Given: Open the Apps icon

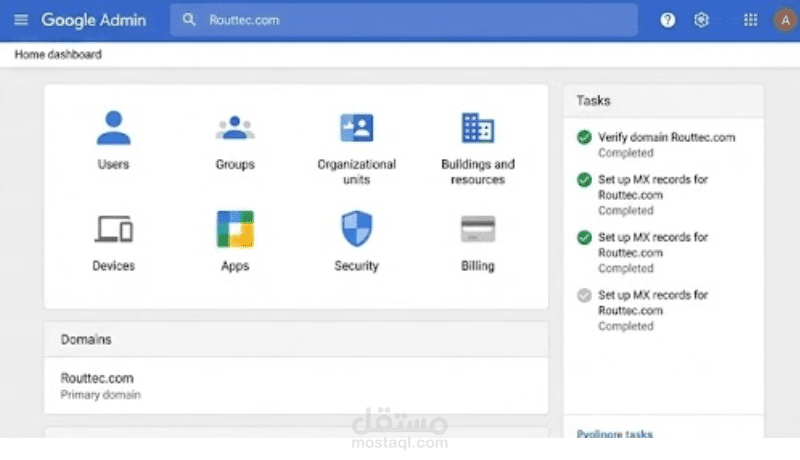Looking at the screenshot, I should [x=235, y=229].
